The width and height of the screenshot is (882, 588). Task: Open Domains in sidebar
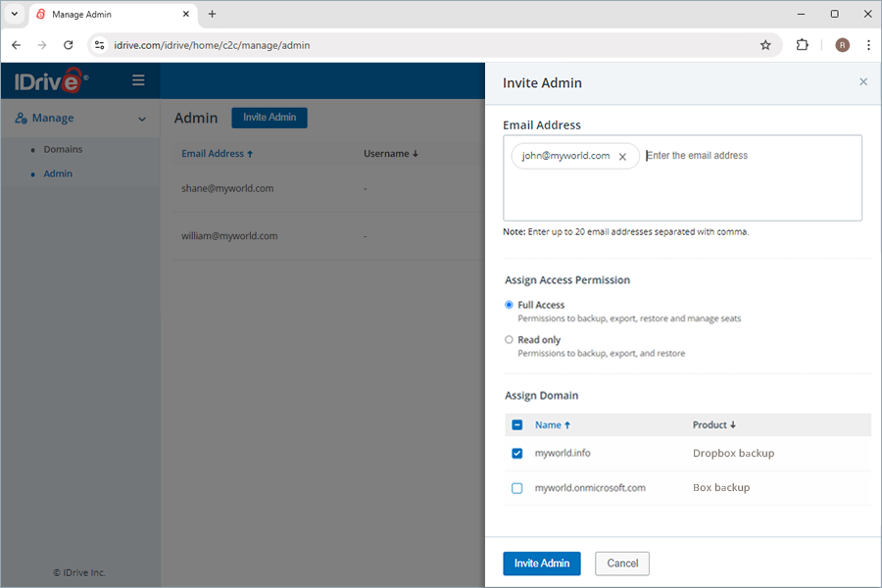point(63,149)
